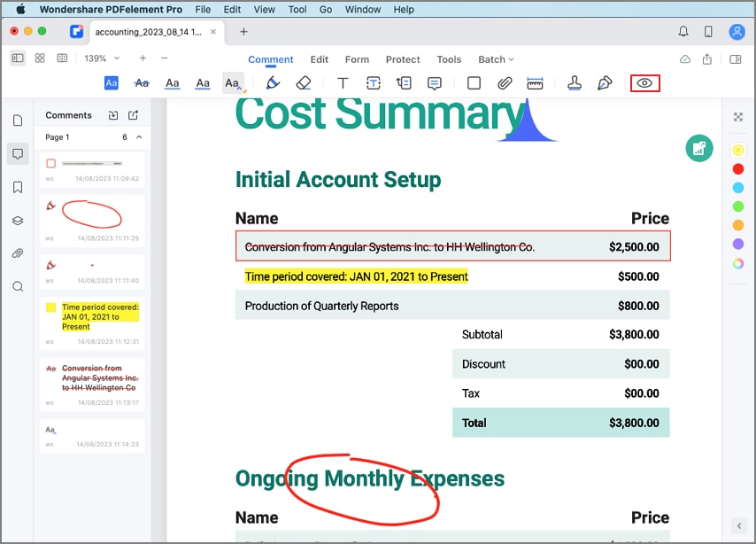Select the Eraser tool

pos(304,83)
